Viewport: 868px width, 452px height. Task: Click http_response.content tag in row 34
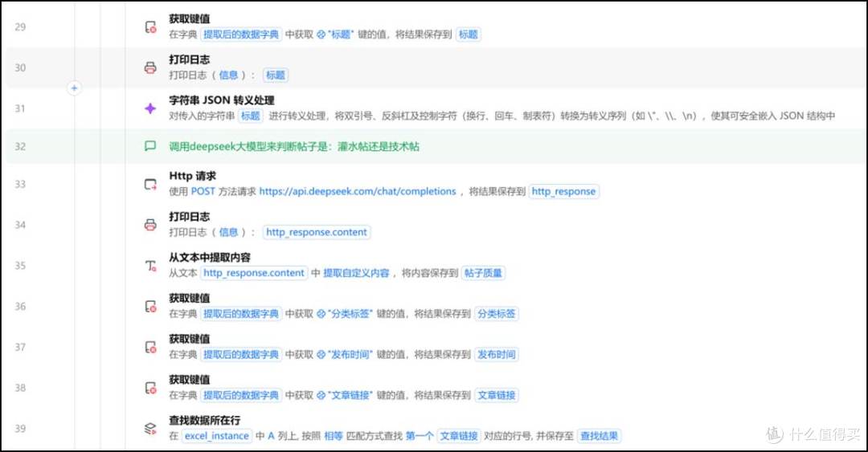click(317, 232)
